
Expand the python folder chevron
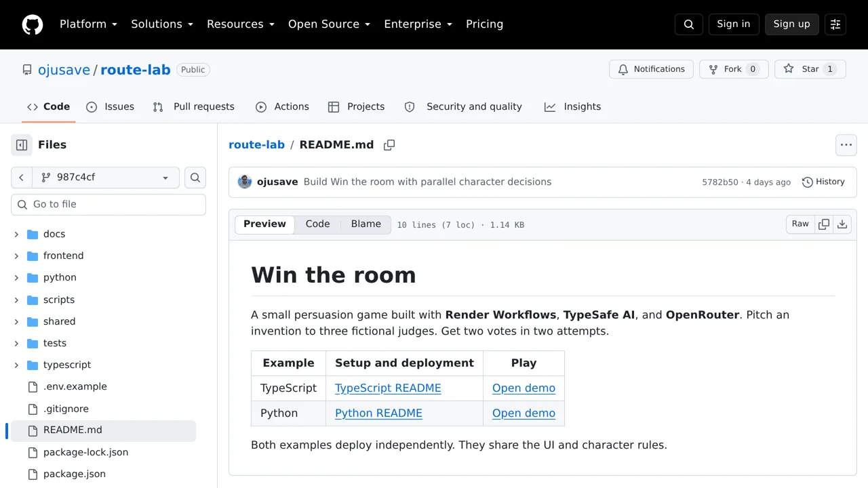pyautogui.click(x=16, y=278)
